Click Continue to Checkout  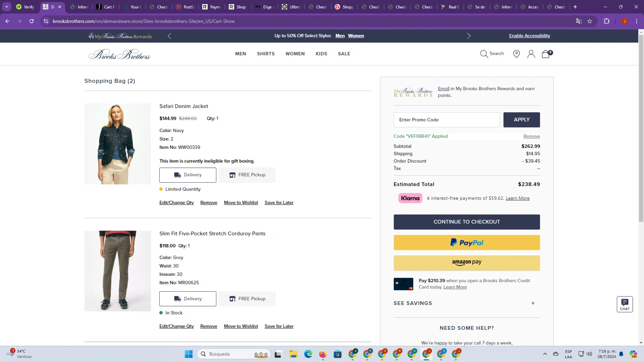467,222
